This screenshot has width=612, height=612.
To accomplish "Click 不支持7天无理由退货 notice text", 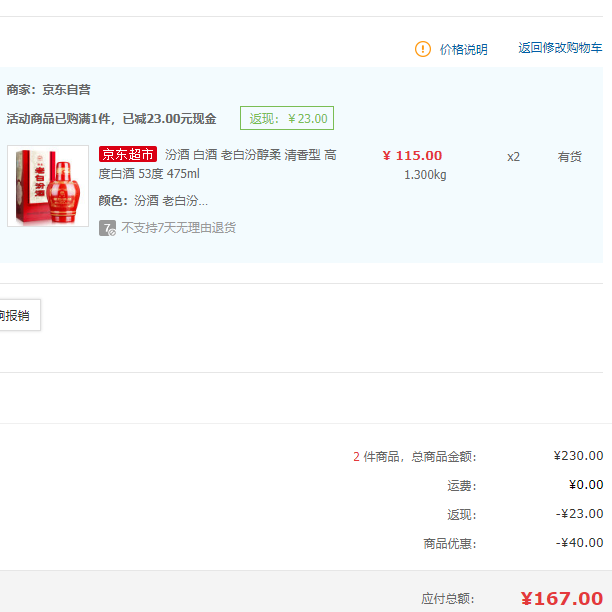I will tap(178, 228).
